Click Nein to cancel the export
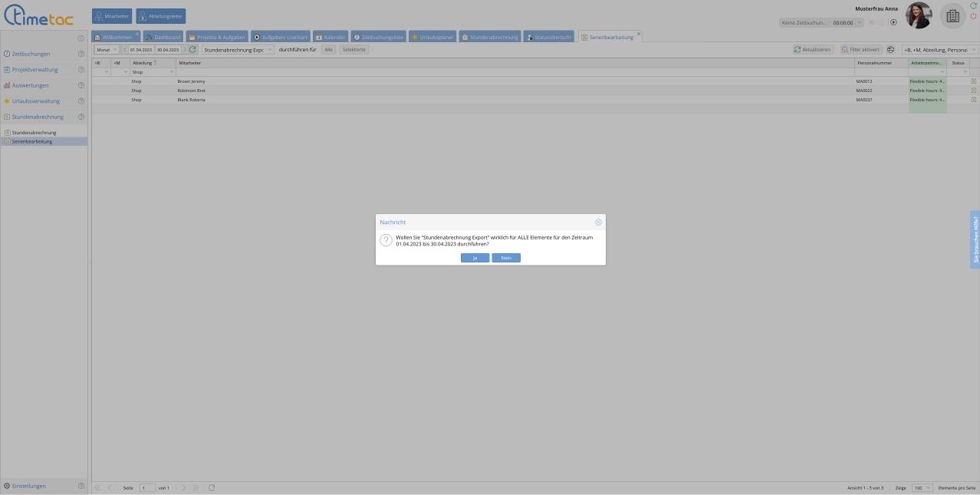 tap(506, 258)
